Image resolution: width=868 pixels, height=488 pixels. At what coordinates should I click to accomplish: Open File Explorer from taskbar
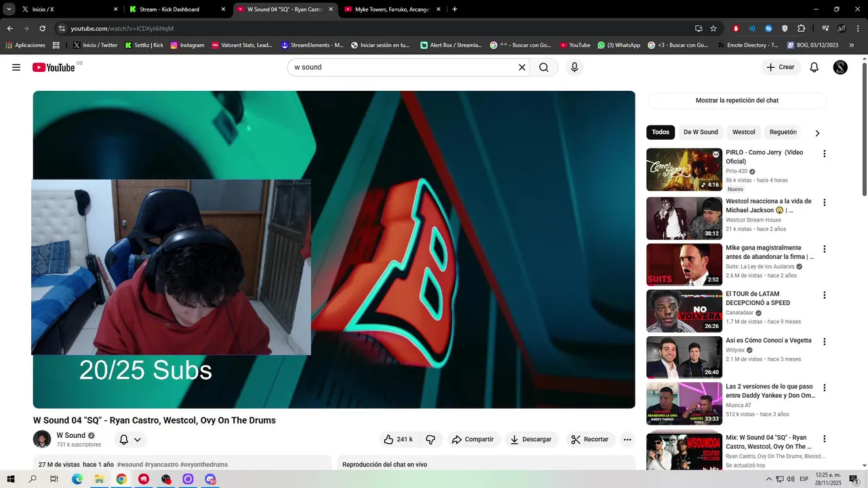coord(99,479)
